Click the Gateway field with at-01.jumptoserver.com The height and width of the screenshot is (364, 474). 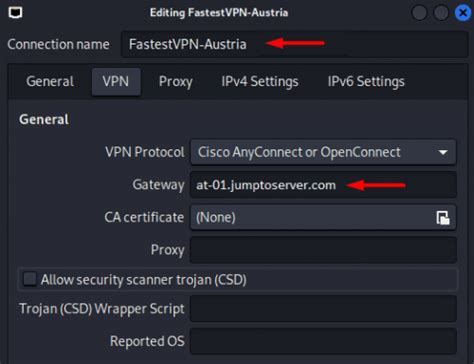(323, 185)
